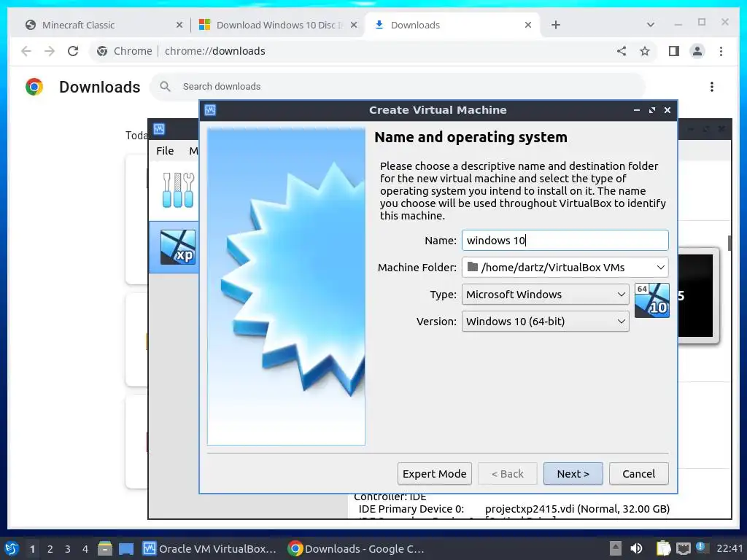747x560 pixels.
Task: Click the VirtualBox Manager window icon
Action: pyautogui.click(x=159, y=129)
